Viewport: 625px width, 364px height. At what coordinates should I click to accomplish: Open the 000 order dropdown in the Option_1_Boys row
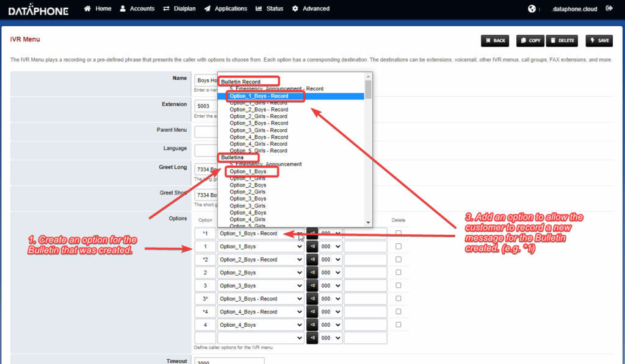coord(331,246)
